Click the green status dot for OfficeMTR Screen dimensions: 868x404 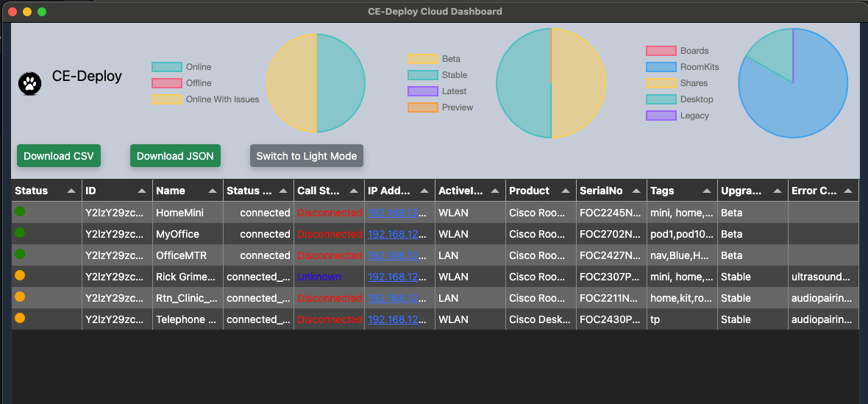(20, 255)
